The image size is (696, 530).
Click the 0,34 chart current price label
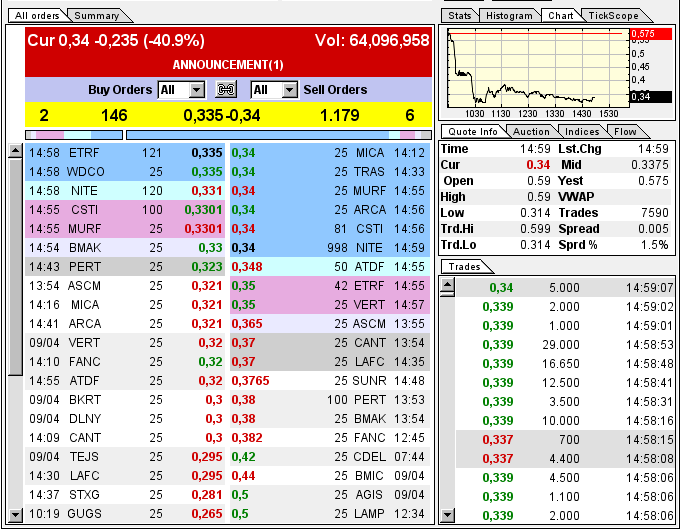(x=651, y=97)
